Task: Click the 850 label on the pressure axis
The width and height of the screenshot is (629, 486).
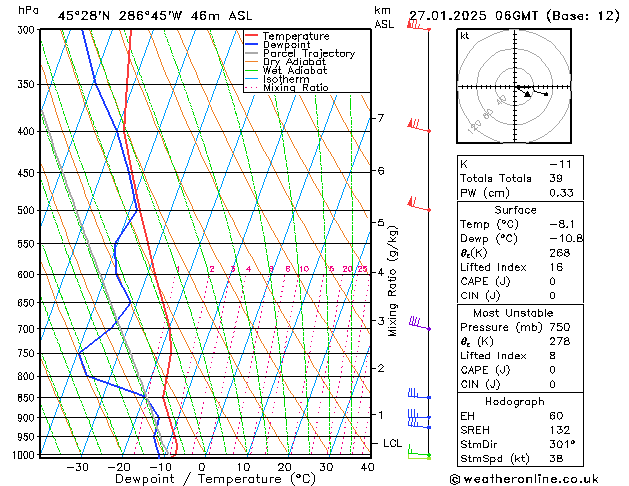Action: [26, 397]
